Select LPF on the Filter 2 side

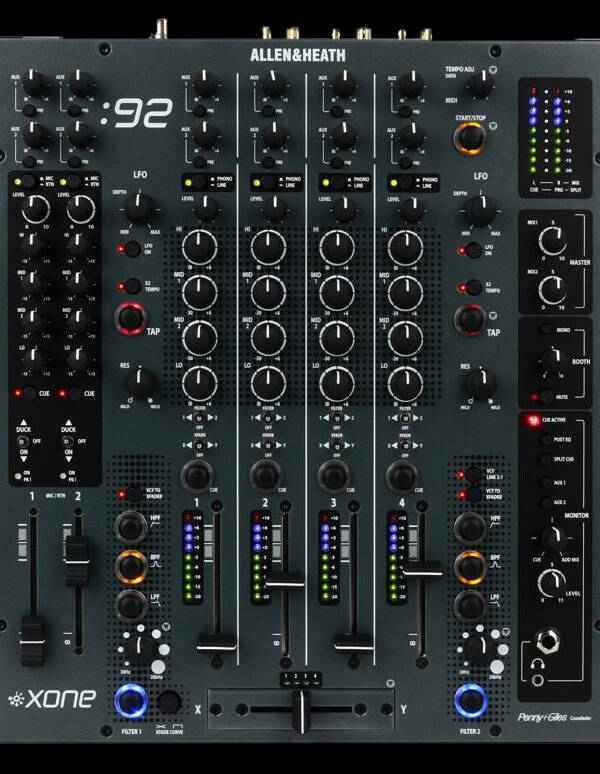coord(470,605)
